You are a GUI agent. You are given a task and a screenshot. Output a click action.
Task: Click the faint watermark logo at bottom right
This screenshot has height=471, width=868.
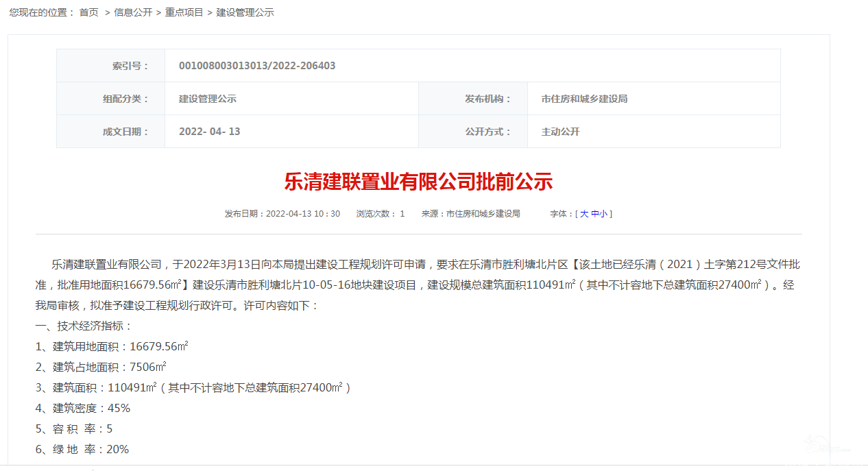pos(826,445)
